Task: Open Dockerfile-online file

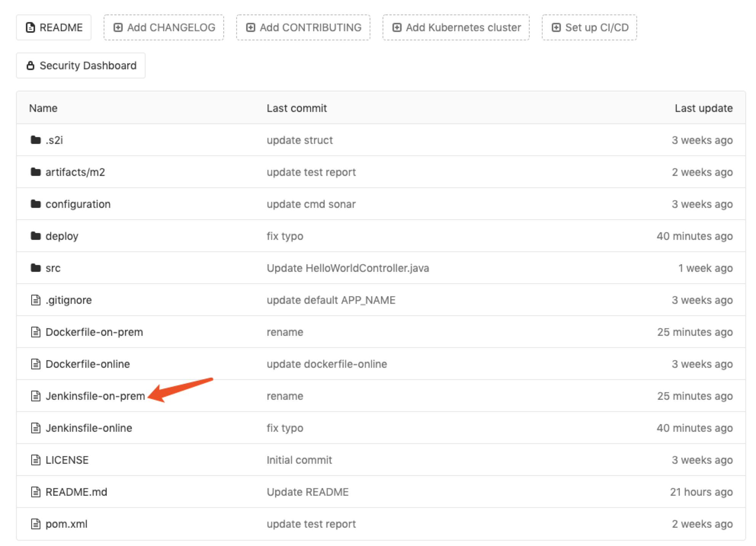Action: pyautogui.click(x=87, y=364)
